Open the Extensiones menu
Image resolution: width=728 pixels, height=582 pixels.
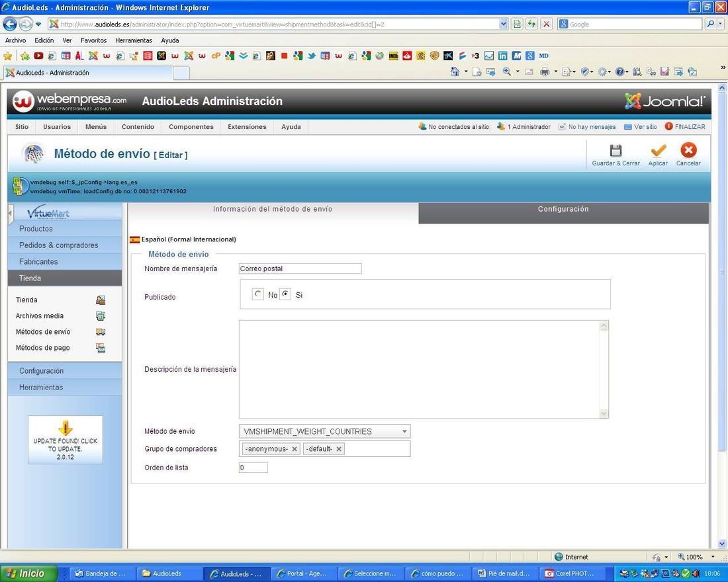(x=247, y=127)
